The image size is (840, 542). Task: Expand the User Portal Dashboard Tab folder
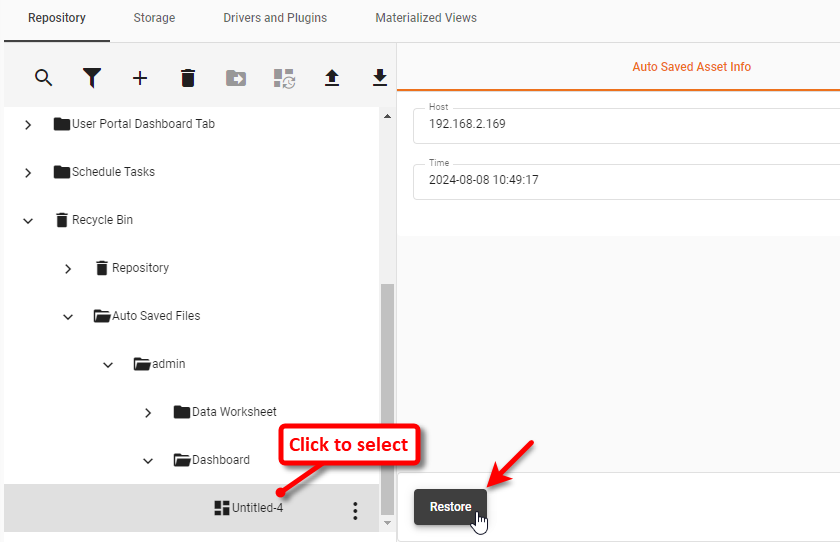pyautogui.click(x=28, y=124)
